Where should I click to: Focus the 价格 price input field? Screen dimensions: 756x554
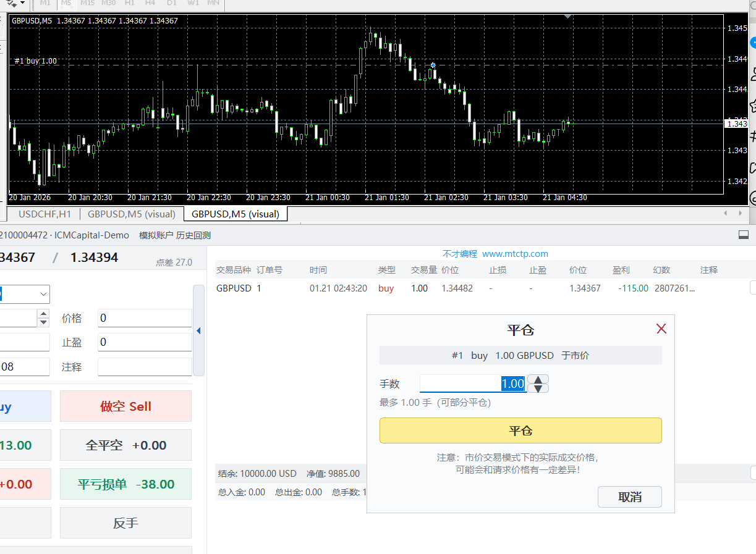145,318
